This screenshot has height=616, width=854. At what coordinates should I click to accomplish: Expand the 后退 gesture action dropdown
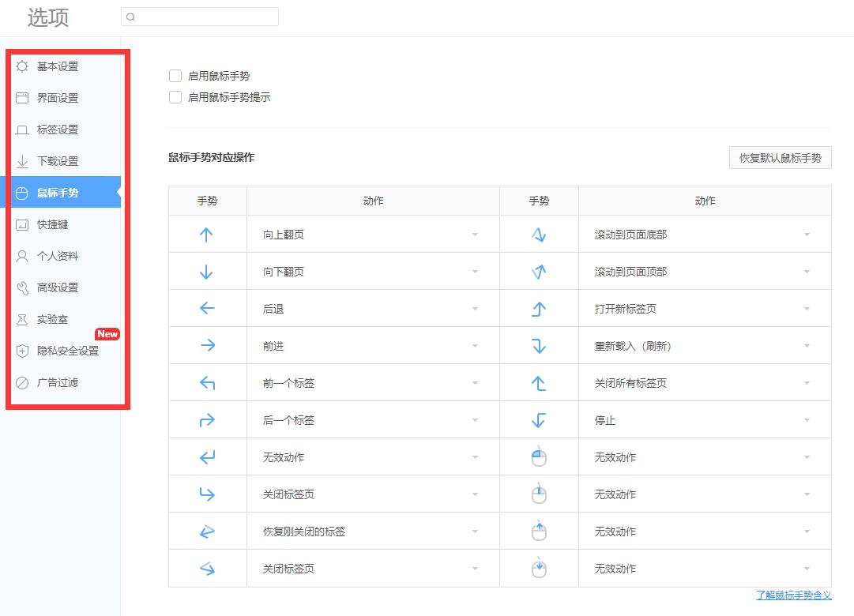coord(475,308)
